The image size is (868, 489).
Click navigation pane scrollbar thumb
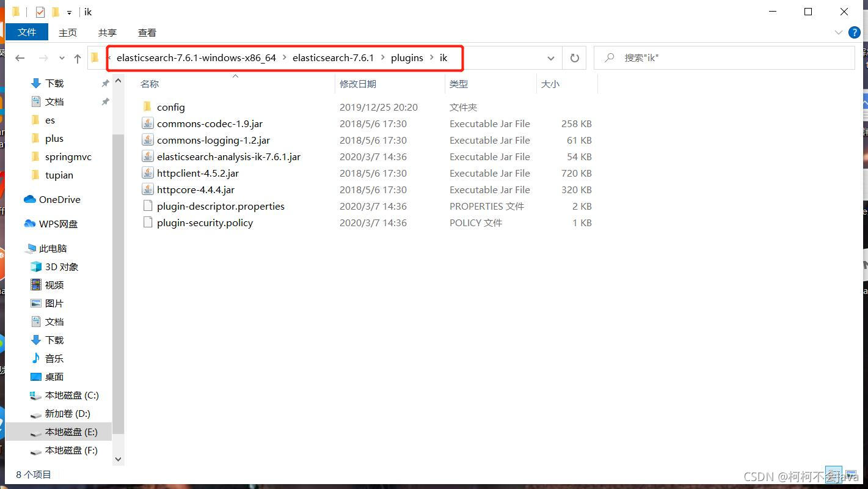pos(119,284)
